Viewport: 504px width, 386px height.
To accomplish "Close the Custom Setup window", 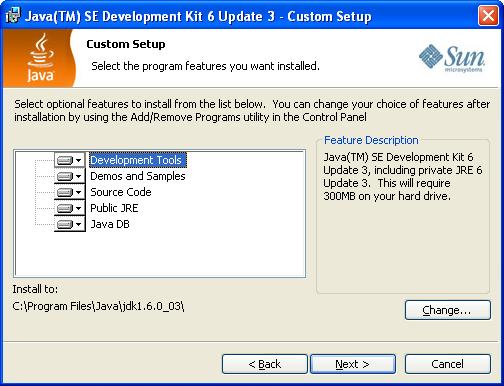I will 488,16.
